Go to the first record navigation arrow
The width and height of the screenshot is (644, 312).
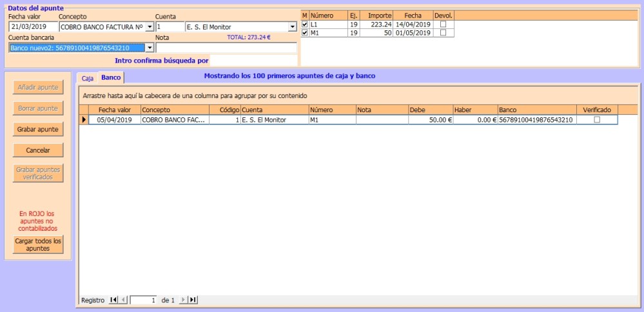coord(113,300)
